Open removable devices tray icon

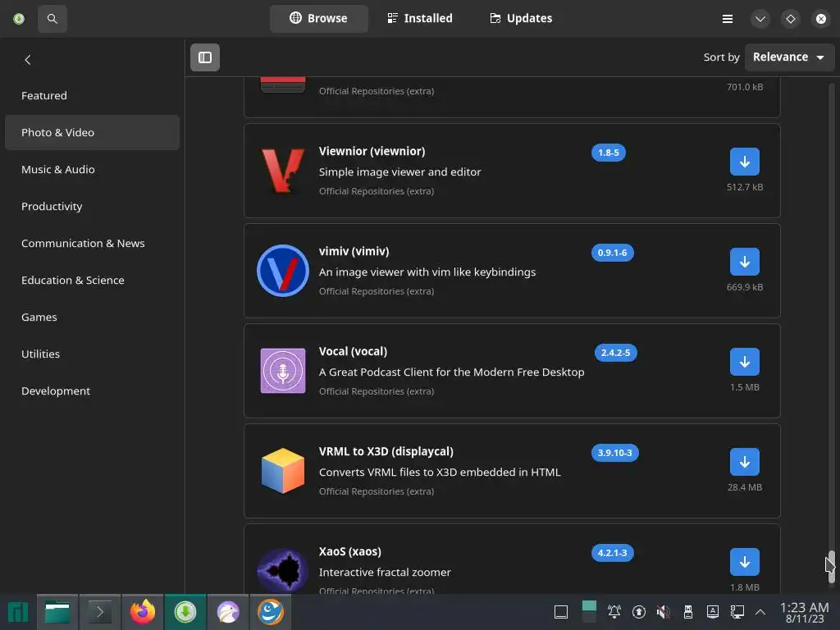click(x=688, y=612)
